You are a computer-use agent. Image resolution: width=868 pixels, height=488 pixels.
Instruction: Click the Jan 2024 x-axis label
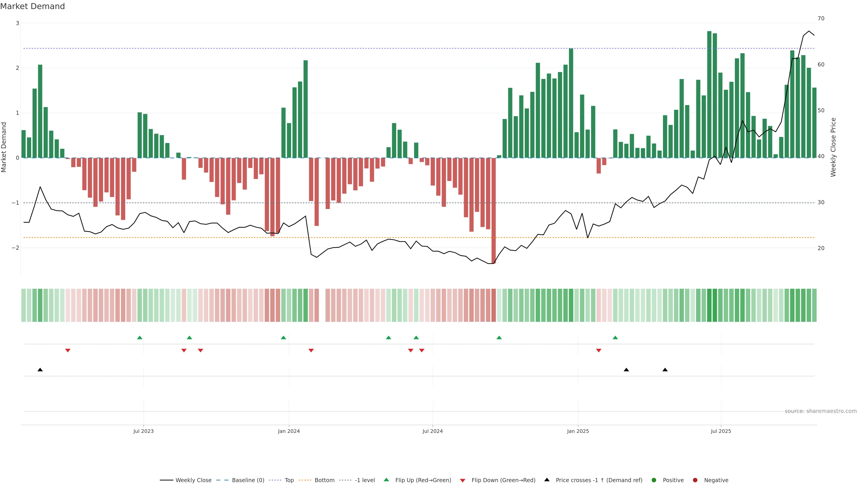[x=289, y=432]
